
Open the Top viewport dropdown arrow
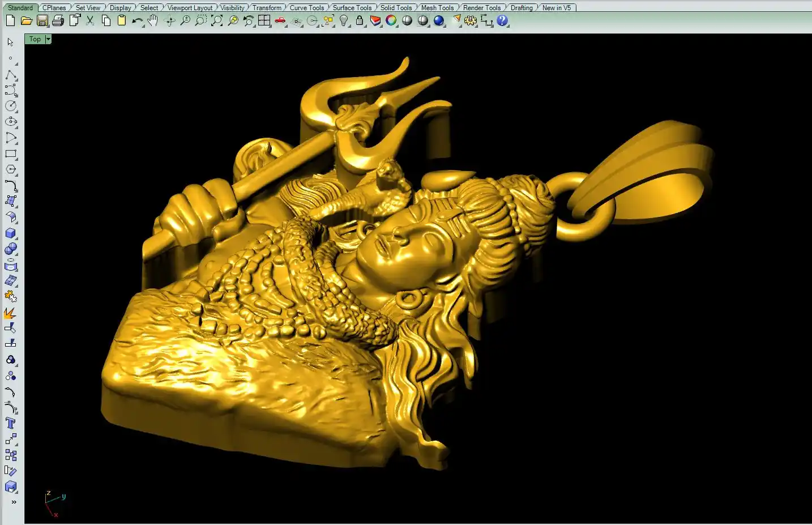(x=48, y=39)
